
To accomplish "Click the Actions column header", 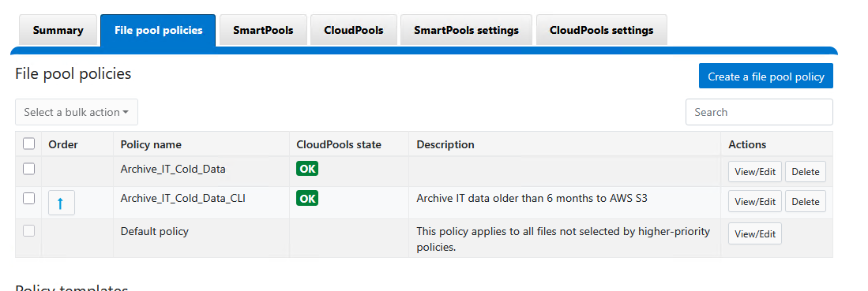I will pyautogui.click(x=747, y=144).
